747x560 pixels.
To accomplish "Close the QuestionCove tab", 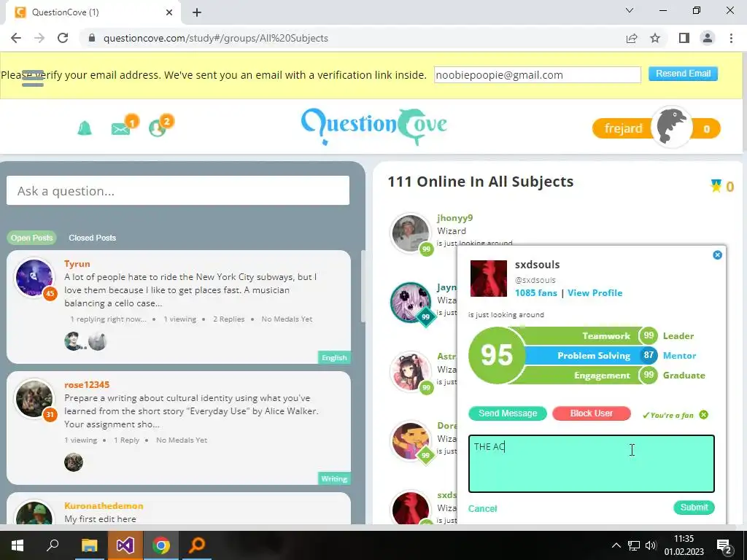I will click(x=169, y=12).
